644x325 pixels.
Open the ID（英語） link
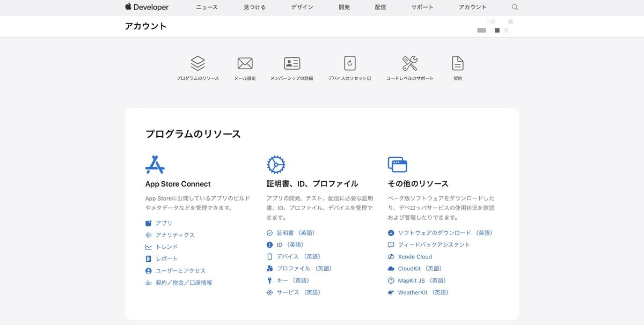coord(290,245)
